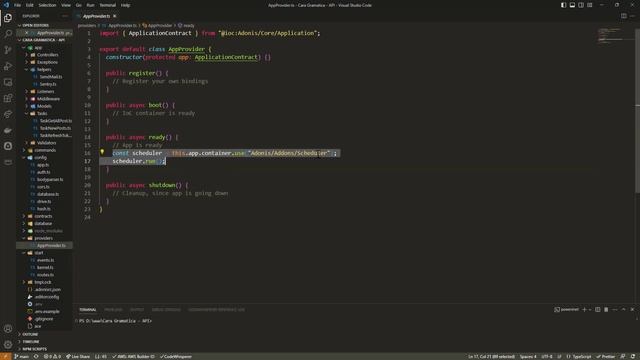Expand the Timeline section
640x360 pixels.
44,342
